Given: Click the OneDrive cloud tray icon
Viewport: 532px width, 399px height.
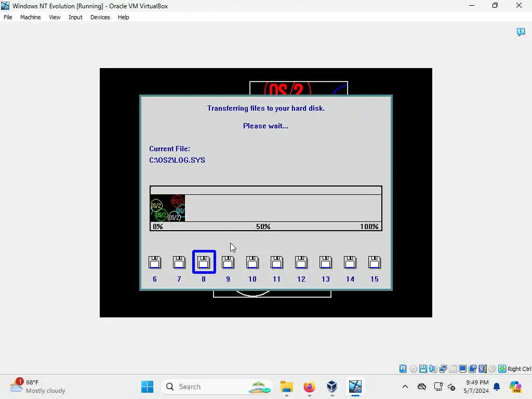Looking at the screenshot, I should [422, 387].
